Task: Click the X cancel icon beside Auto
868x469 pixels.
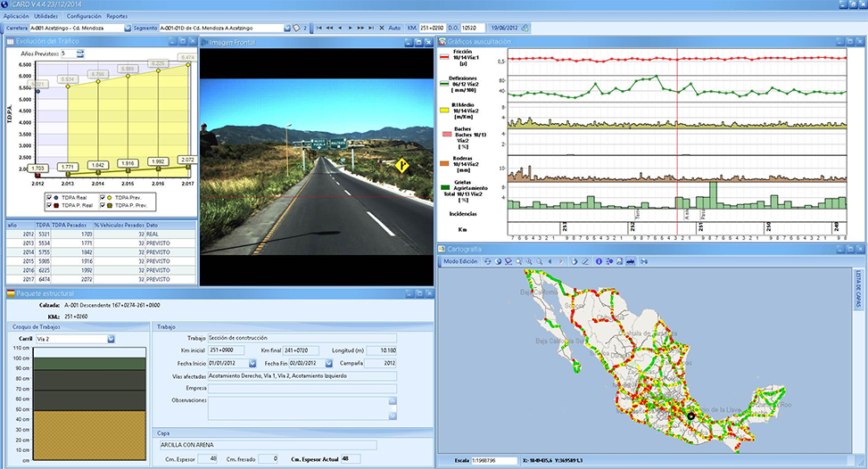Action: 382,28
